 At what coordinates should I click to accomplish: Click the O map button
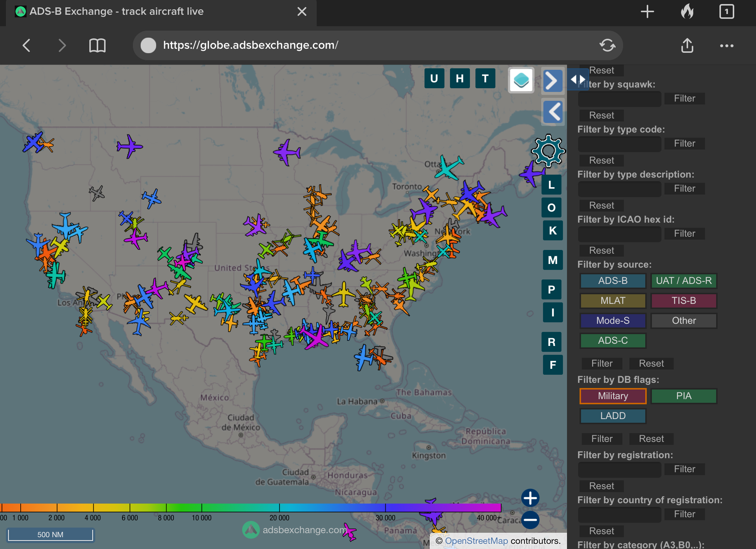(x=551, y=207)
